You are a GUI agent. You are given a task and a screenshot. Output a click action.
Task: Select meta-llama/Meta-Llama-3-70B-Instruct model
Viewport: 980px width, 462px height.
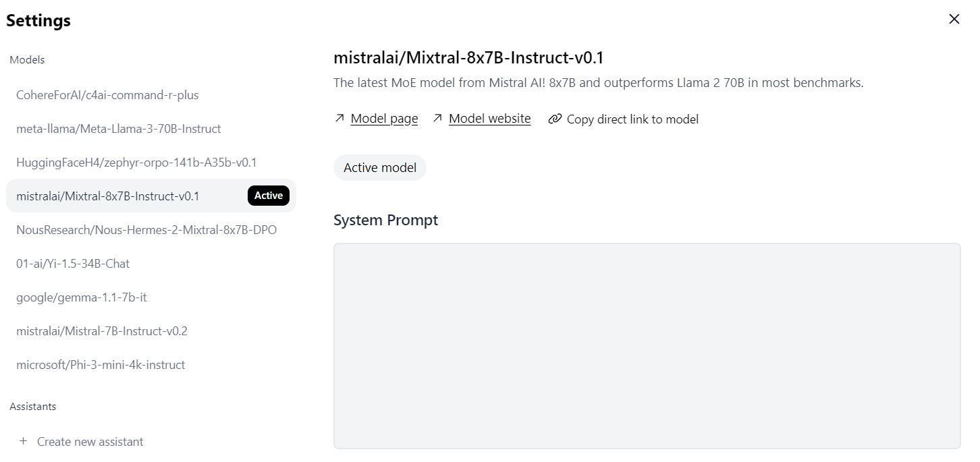coord(151,129)
